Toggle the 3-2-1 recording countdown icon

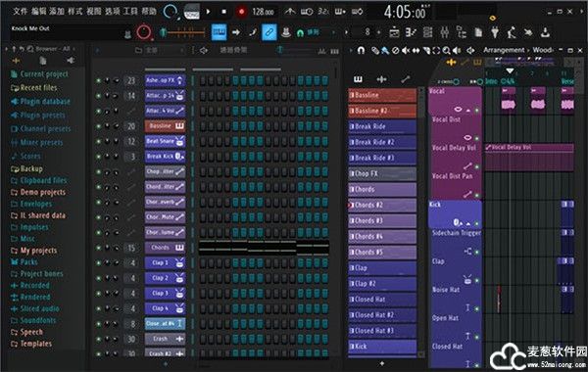click(323, 12)
